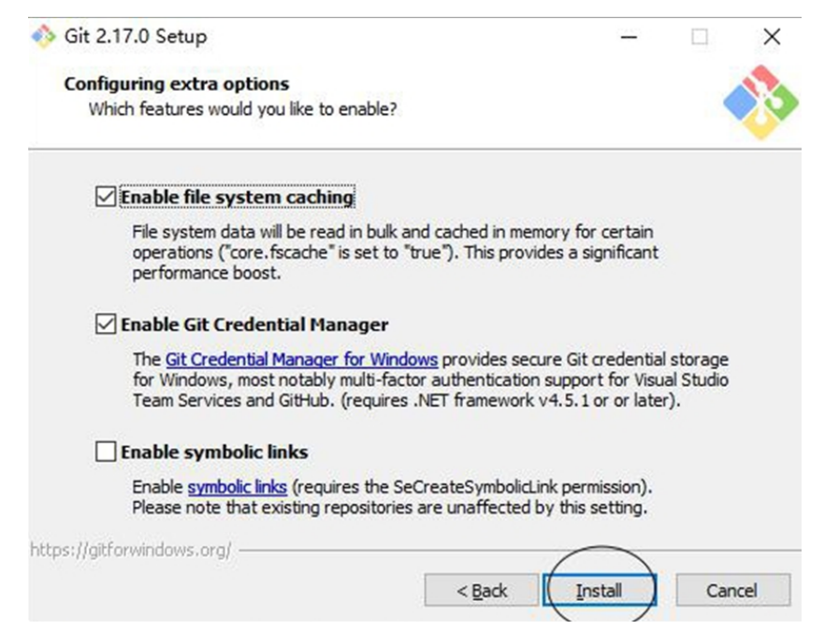Uncheck Enable Git Credential Manager checkbox
Screen dimensions: 839x644
(106, 324)
